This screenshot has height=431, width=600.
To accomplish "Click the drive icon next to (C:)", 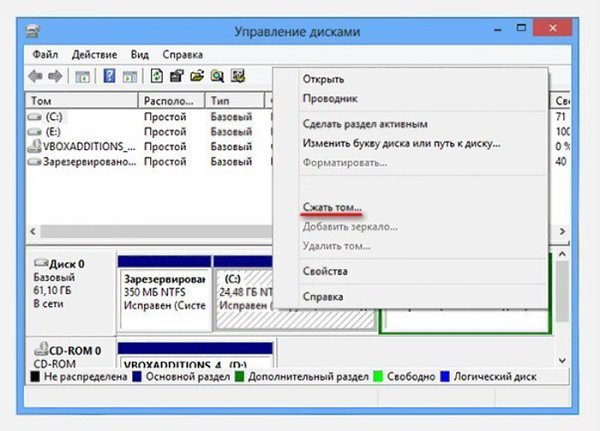I will (x=35, y=117).
